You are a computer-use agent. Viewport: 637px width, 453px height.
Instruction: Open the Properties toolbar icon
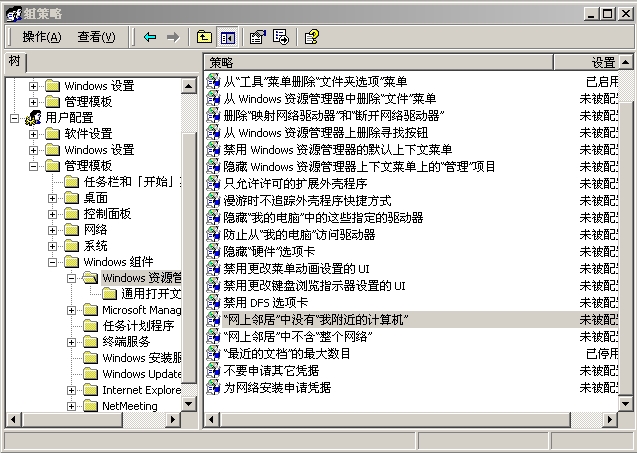[x=258, y=37]
